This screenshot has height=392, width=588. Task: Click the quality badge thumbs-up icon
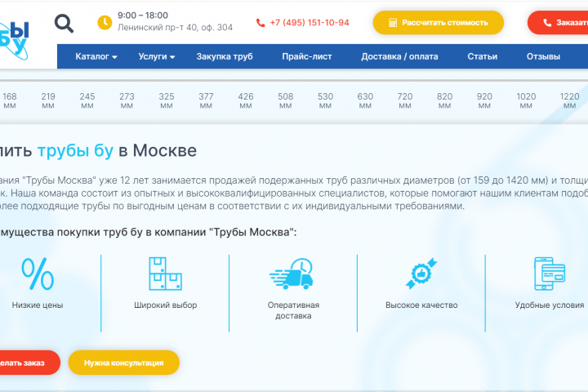click(x=421, y=274)
